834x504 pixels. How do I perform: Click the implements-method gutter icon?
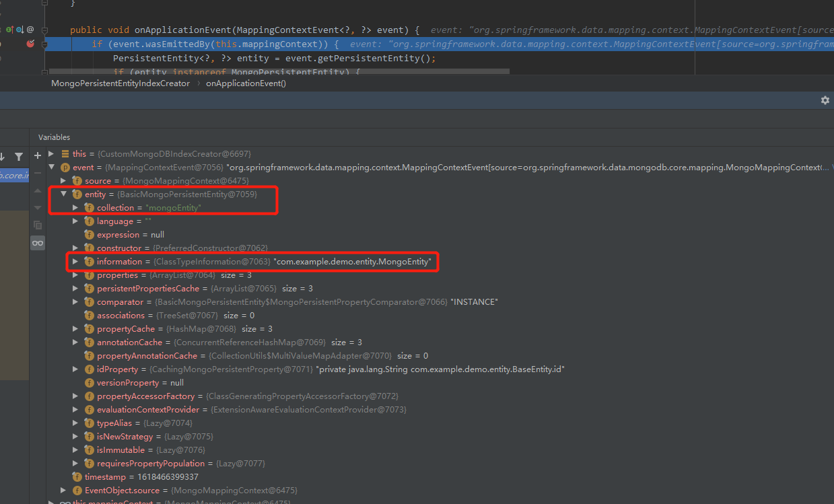pos(9,30)
